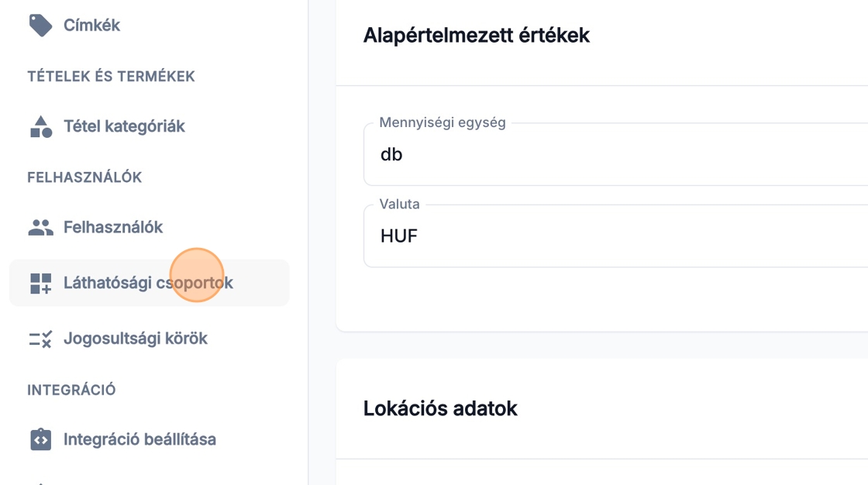Click the TÉTELEK ÉS TERMÉKEK section label
Viewport: 868px width, 485px height.
tap(111, 77)
